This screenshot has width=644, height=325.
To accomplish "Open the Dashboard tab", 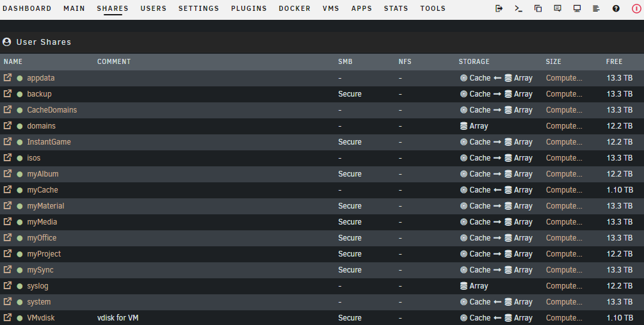I will pyautogui.click(x=28, y=9).
